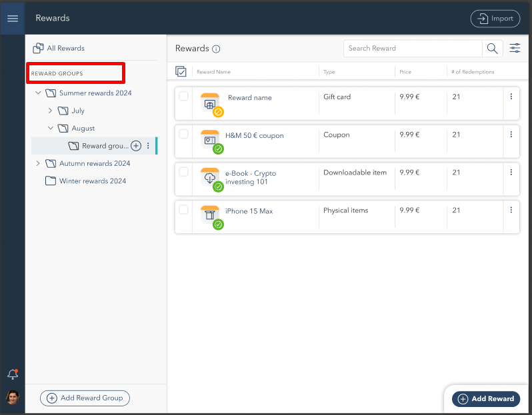Viewport: 532px width, 415px height.
Task: Click the downloadable item cloud icon
Action: (x=210, y=178)
